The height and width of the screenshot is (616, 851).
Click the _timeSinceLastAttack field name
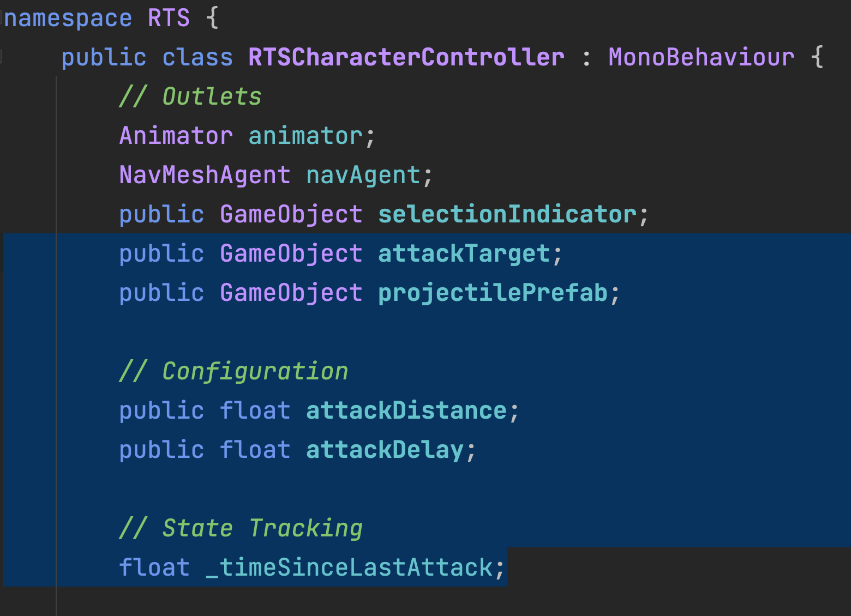pyautogui.click(x=349, y=568)
